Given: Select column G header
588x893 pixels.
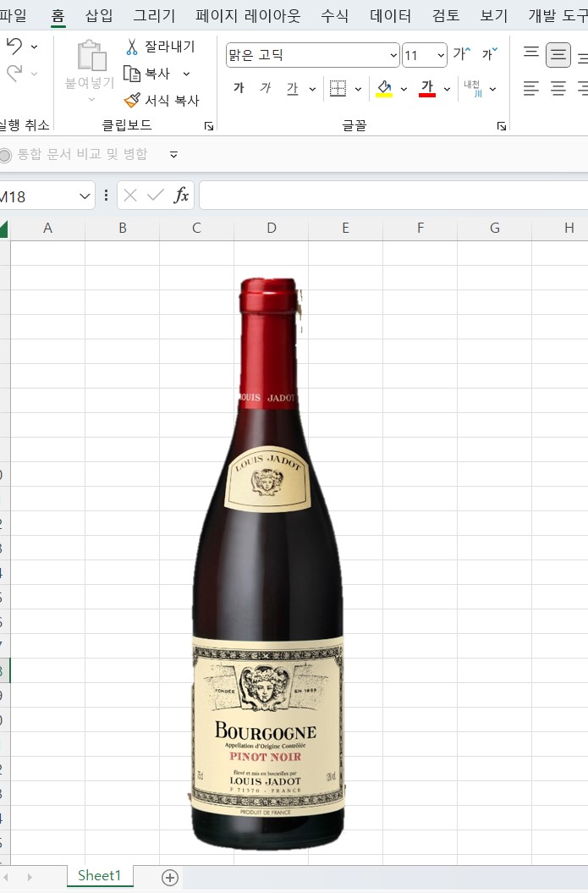Looking at the screenshot, I should (x=495, y=229).
